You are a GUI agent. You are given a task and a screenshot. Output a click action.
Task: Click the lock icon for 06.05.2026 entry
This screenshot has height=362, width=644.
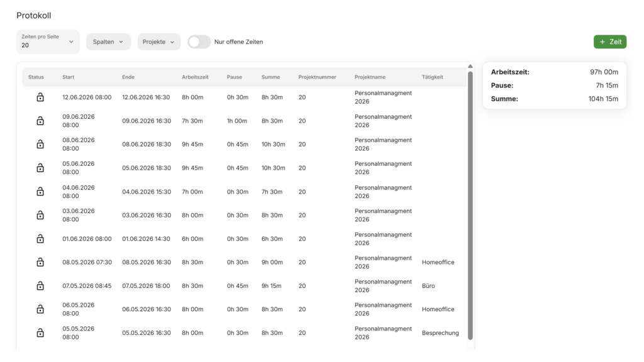pyautogui.click(x=40, y=309)
